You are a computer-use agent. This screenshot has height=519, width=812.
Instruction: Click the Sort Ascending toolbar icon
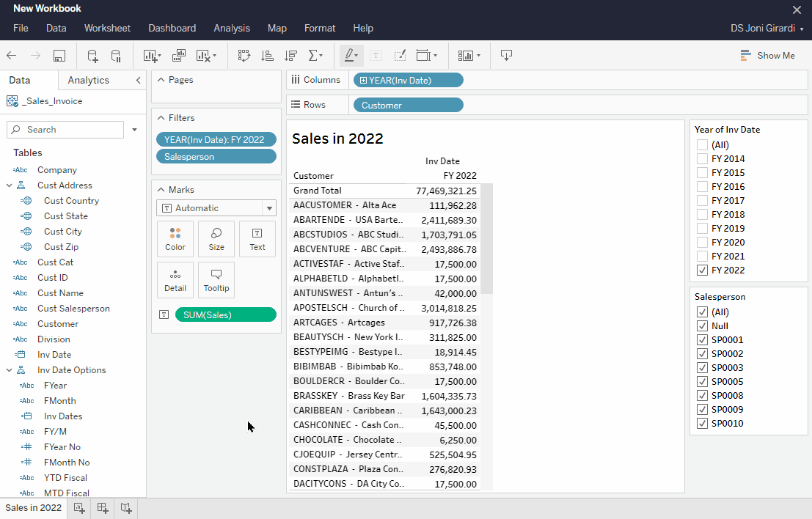[267, 56]
